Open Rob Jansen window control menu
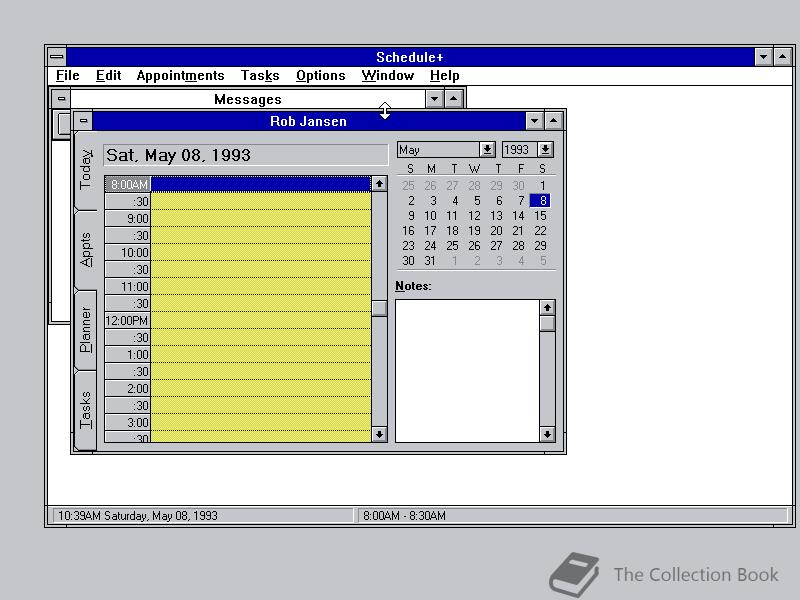This screenshot has width=800, height=600. [84, 121]
